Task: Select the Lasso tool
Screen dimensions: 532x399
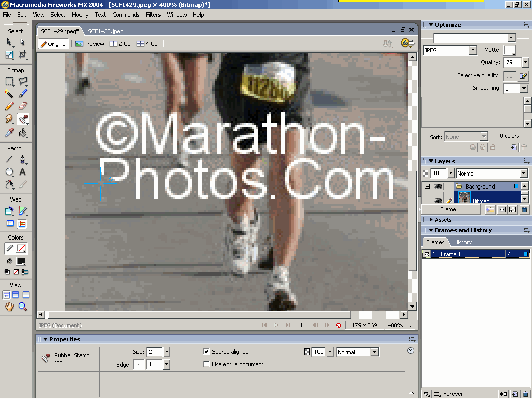Action: [x=22, y=81]
